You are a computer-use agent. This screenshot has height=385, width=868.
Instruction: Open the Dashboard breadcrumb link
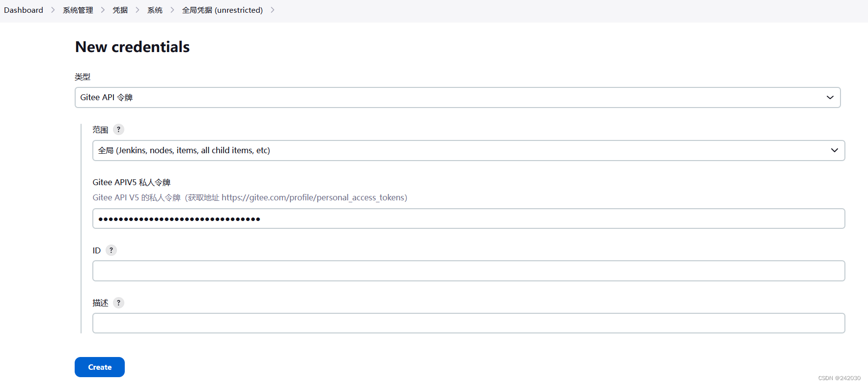coord(24,10)
